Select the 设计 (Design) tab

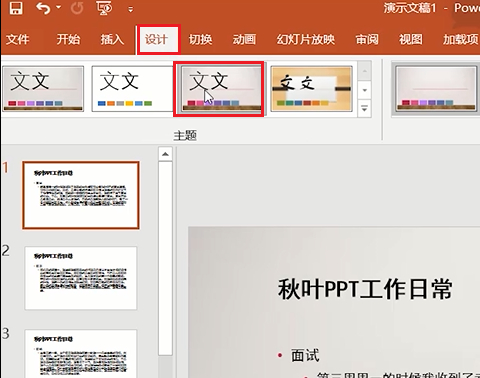pos(158,40)
